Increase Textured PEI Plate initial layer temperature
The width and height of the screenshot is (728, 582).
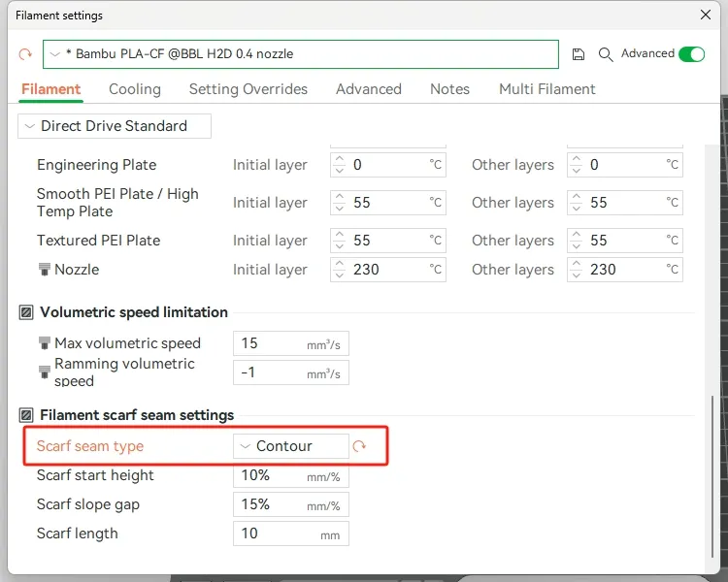[340, 235]
